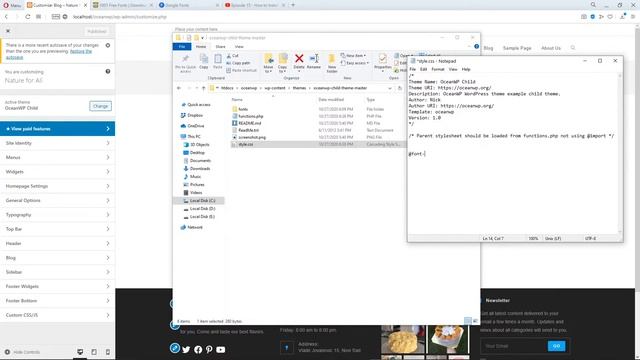Click 'wp-content' in Explorer breadcrumb path

(x=275, y=88)
